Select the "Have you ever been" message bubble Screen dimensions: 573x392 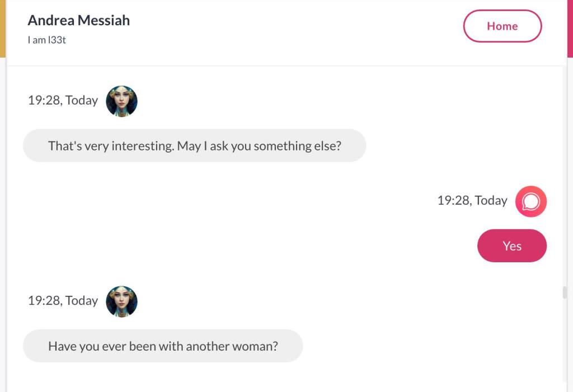(x=162, y=346)
